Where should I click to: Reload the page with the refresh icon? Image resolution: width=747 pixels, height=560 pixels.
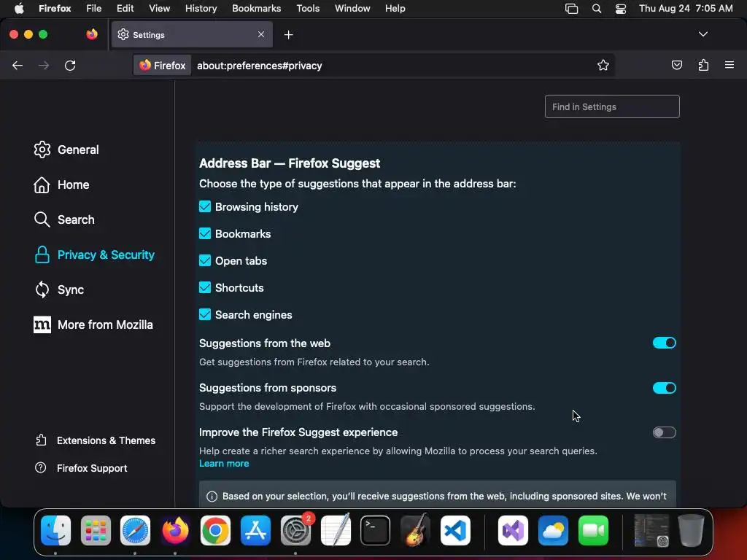coord(70,65)
